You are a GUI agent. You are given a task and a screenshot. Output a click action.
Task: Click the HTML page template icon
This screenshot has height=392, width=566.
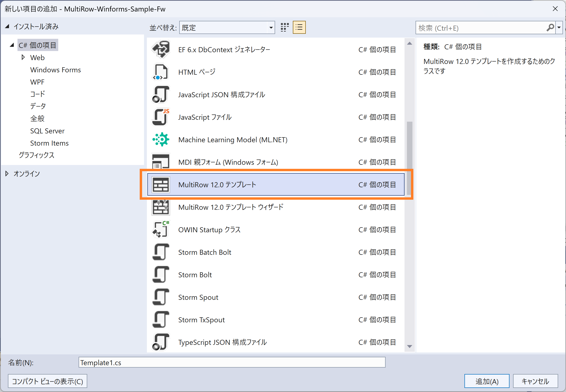pos(161,72)
